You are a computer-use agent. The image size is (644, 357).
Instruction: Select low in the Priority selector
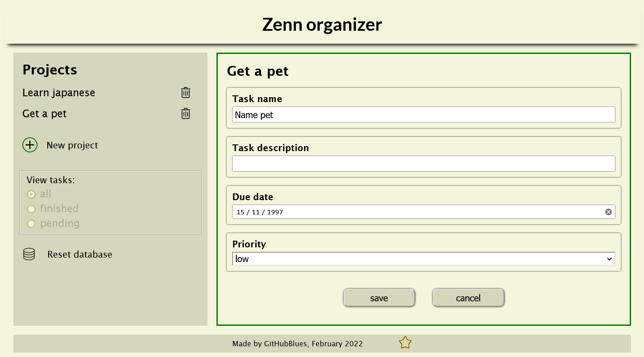pos(423,259)
